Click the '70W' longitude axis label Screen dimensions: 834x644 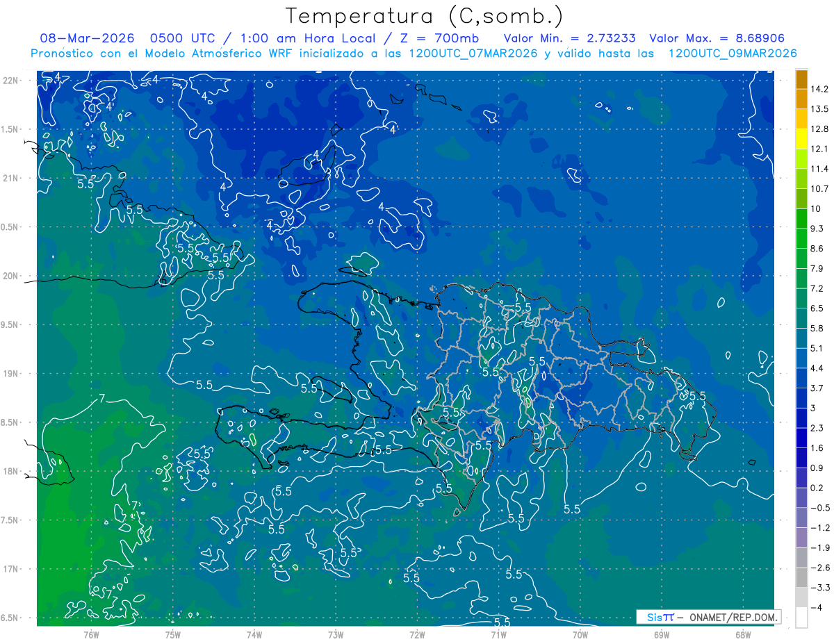click(x=580, y=634)
